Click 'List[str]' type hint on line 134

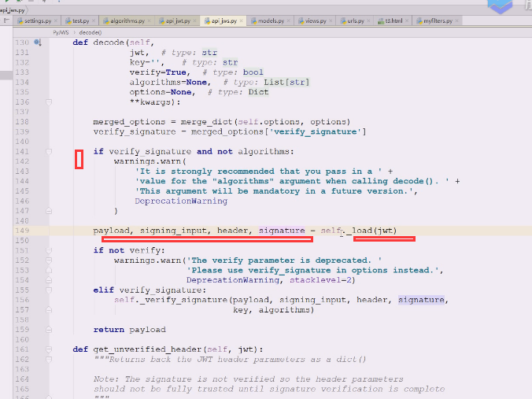tap(286, 82)
